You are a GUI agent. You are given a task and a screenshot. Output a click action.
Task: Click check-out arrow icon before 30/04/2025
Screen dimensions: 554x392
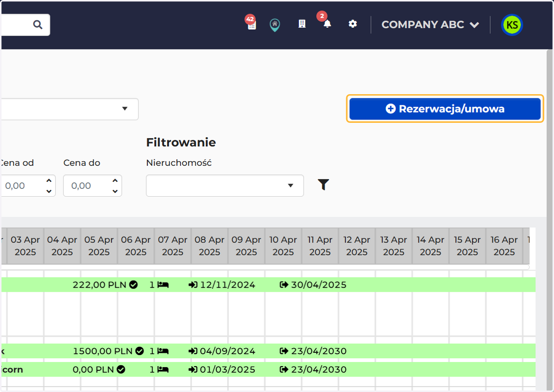click(284, 285)
